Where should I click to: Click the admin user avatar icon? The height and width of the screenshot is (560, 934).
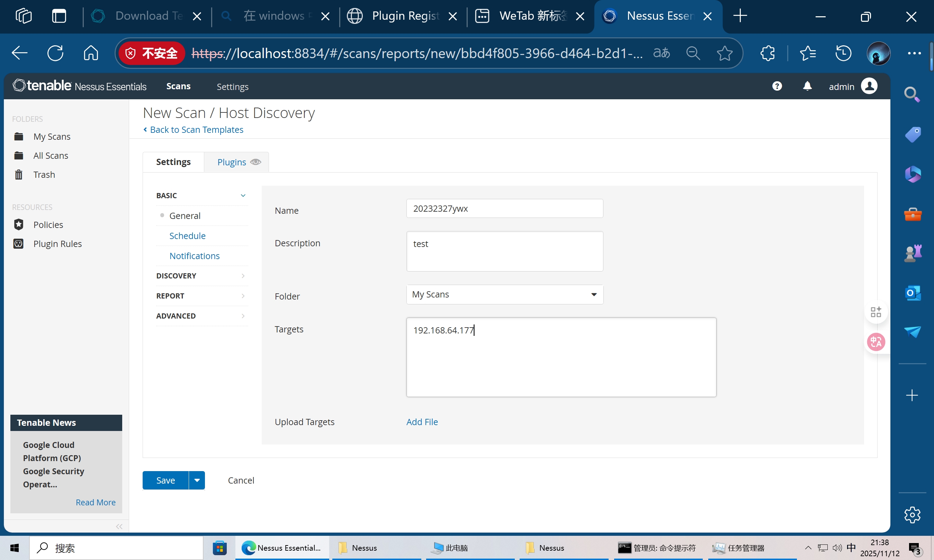point(869,86)
